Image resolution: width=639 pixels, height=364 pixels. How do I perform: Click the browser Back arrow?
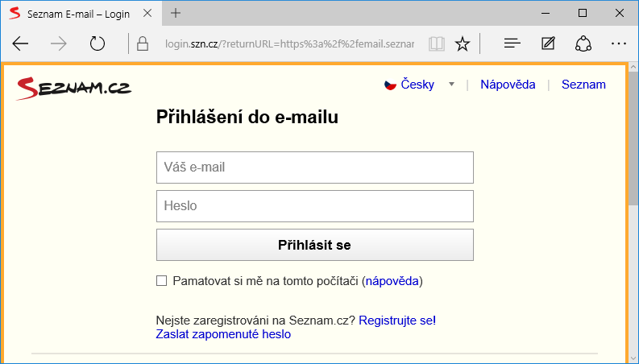tap(21, 43)
